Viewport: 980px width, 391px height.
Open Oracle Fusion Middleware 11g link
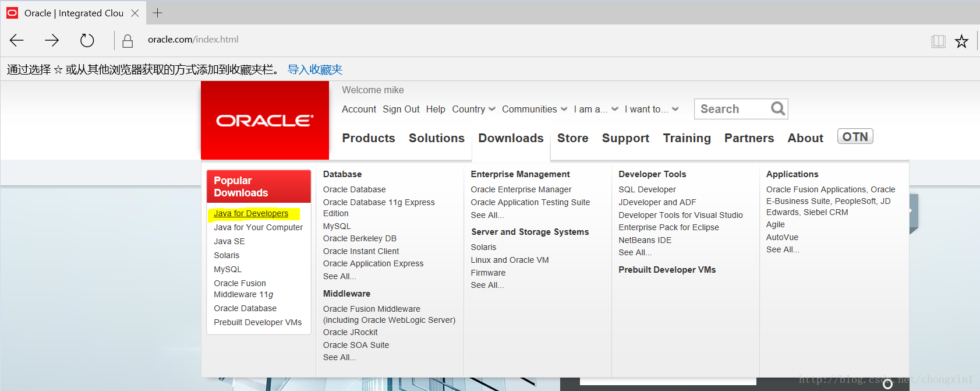(x=243, y=289)
